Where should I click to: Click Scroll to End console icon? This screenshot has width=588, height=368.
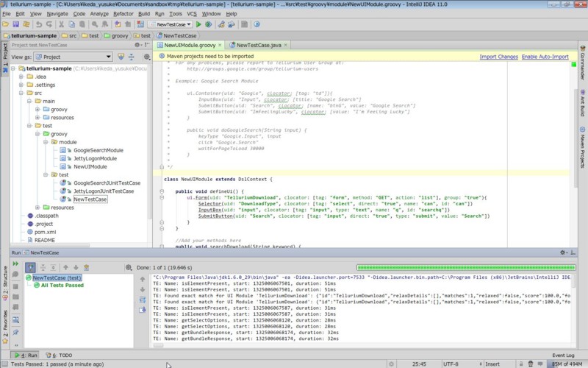click(x=143, y=310)
